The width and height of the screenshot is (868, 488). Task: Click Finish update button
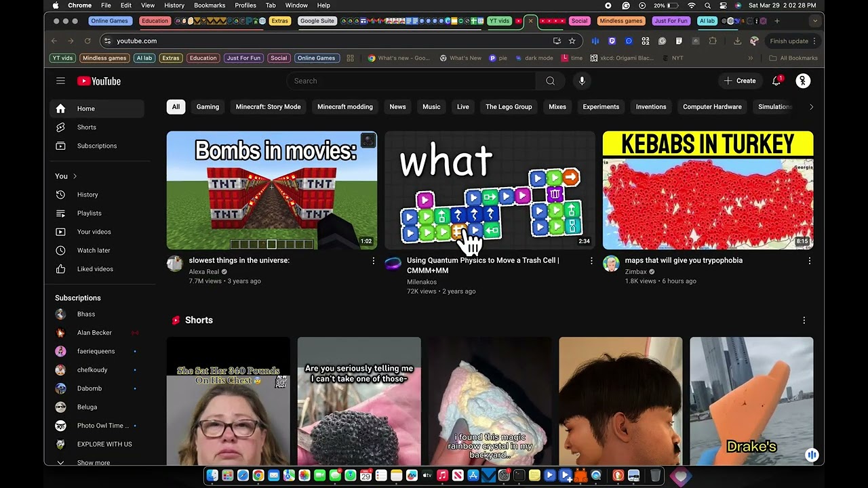(793, 41)
